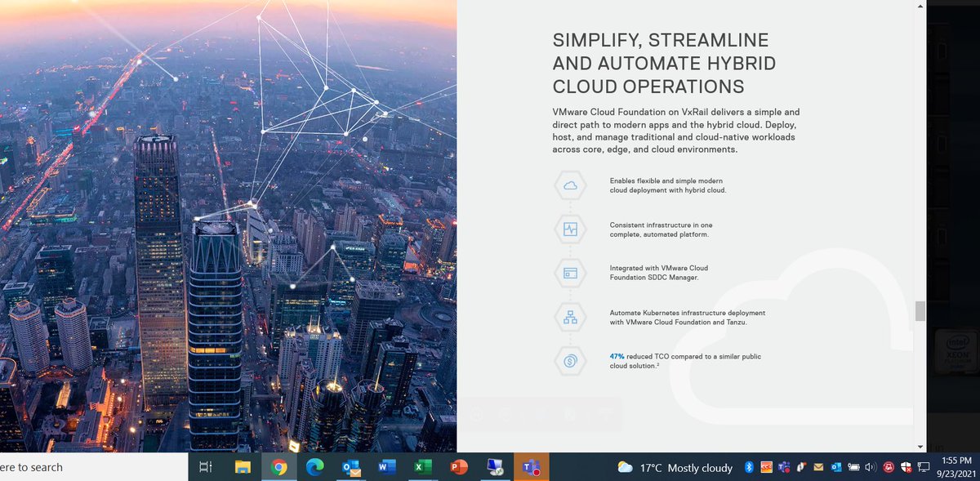Open Excel from the taskbar

tap(423, 467)
